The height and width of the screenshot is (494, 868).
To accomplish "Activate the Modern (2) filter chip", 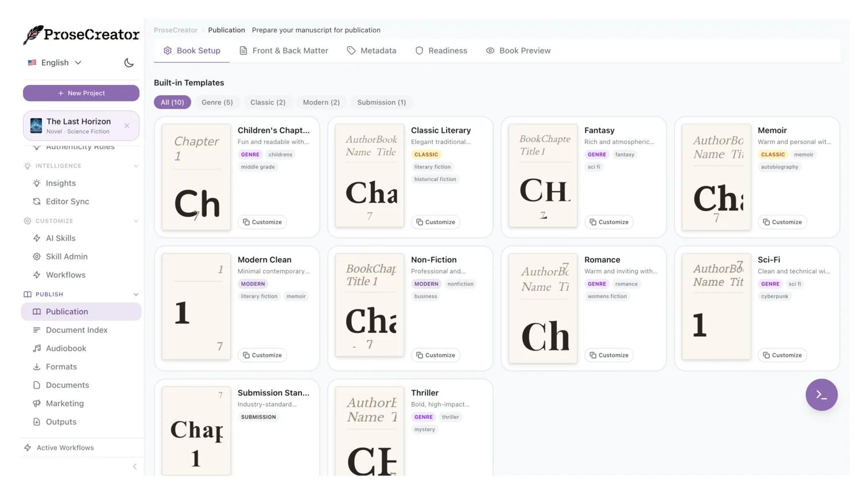I will (x=321, y=102).
